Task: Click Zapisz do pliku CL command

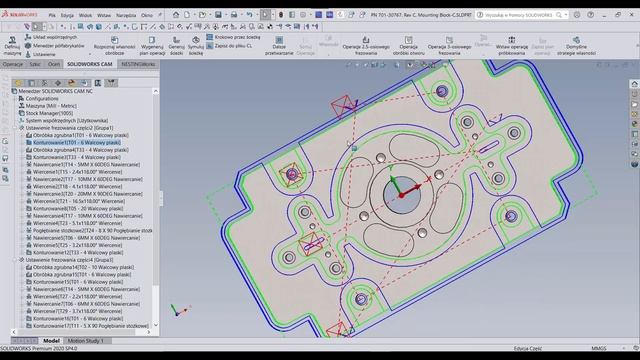Action: pos(229,46)
